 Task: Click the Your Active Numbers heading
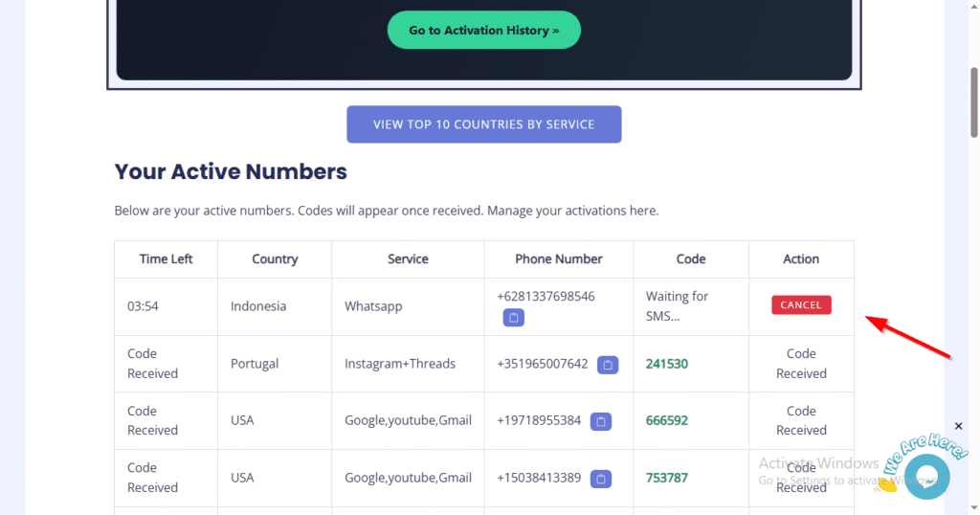point(231,172)
